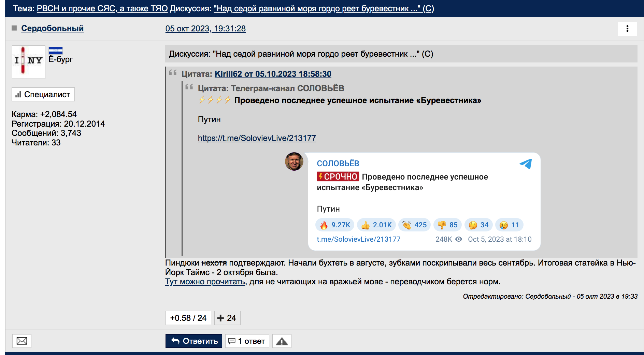The image size is (644, 355).
Task: Click the crying face reaction 11
Action: [509, 225]
